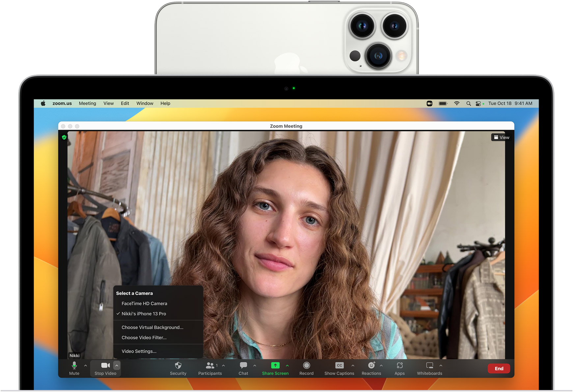573x392 pixels.
Task: Turn on Show Captions
Action: click(339, 366)
